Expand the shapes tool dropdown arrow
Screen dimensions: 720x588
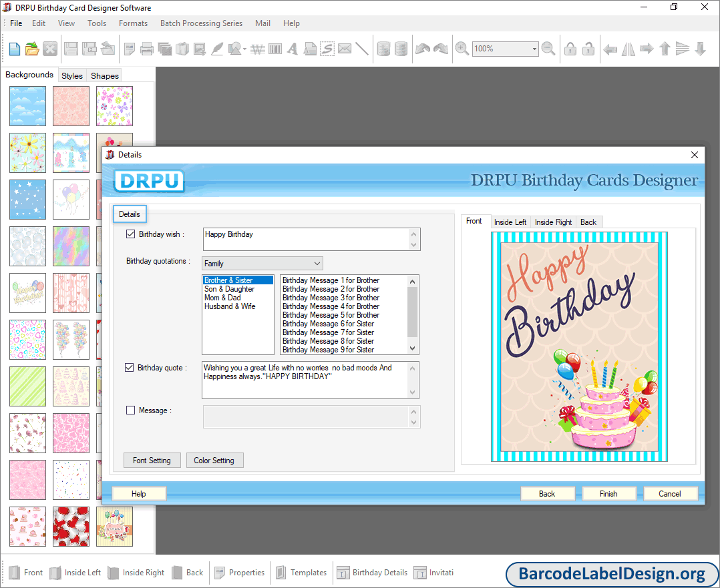[x=244, y=49]
